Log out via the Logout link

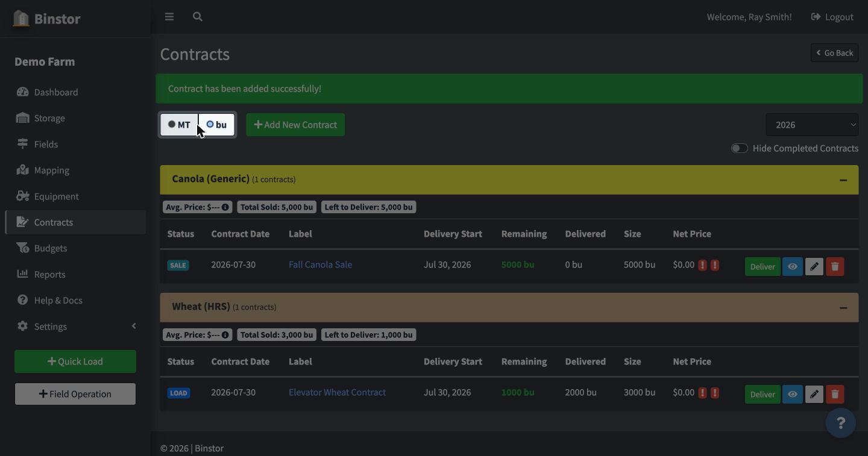tap(832, 17)
